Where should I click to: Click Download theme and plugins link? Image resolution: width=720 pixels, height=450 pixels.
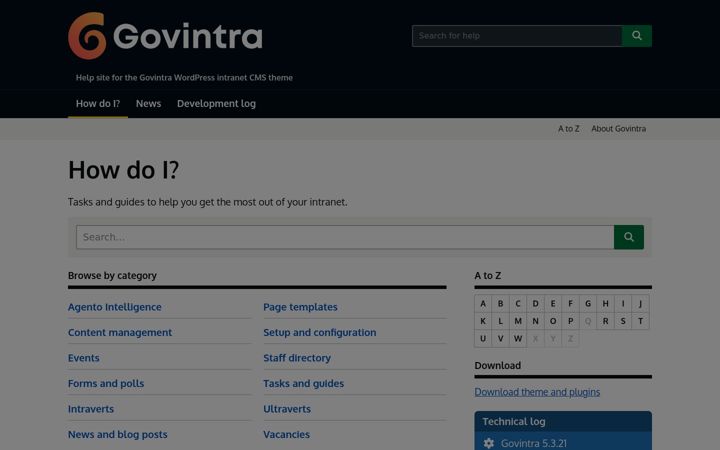[x=537, y=392]
